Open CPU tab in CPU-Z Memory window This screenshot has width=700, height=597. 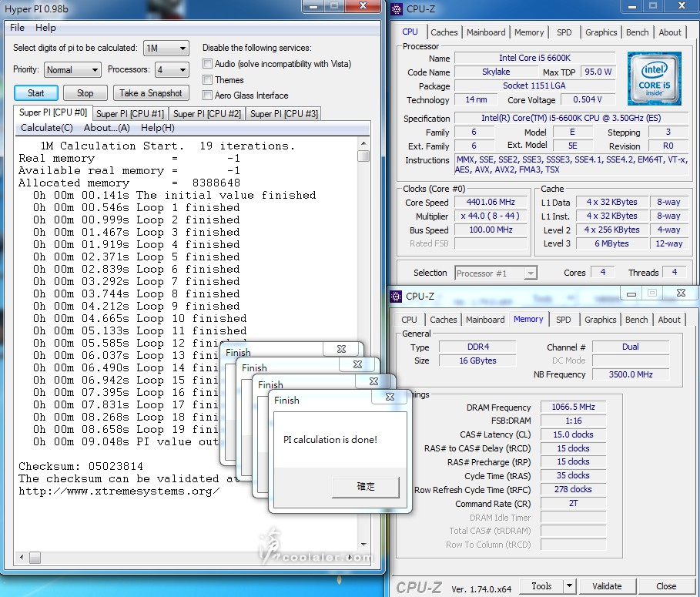pyautogui.click(x=409, y=320)
